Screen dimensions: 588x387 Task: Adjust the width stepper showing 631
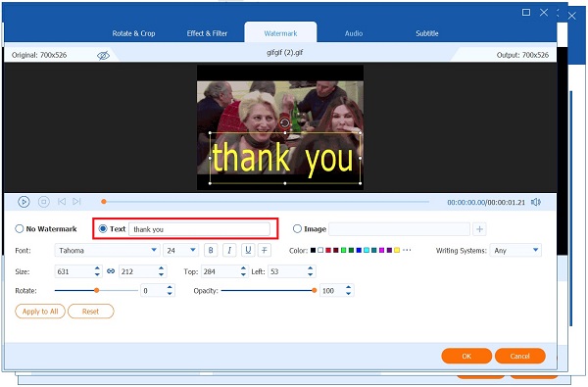(97, 271)
